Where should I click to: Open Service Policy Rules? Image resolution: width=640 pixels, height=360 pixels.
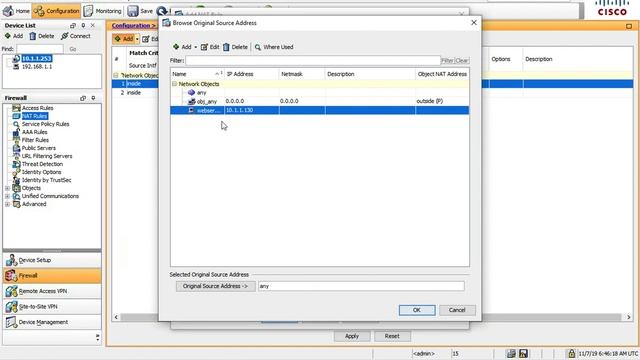(45, 124)
